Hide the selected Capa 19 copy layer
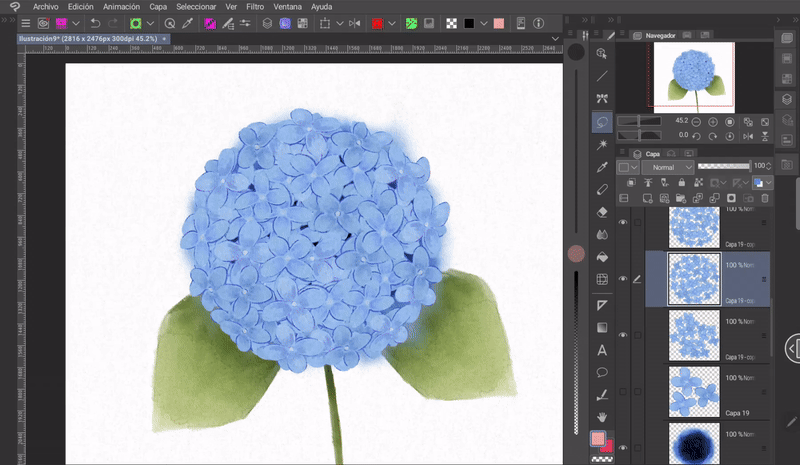The width and height of the screenshot is (800, 465). pos(623,279)
